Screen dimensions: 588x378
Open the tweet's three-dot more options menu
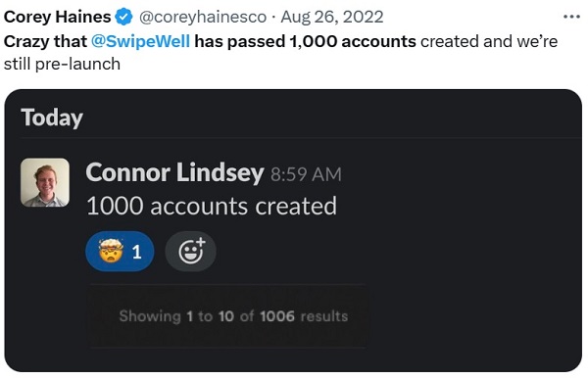(571, 18)
